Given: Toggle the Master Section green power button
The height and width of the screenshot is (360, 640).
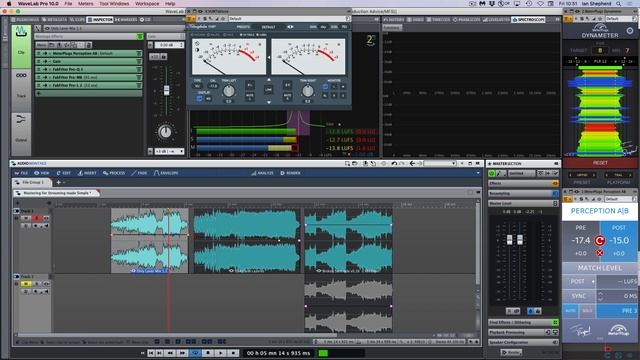Looking at the screenshot, I should point(492,173).
